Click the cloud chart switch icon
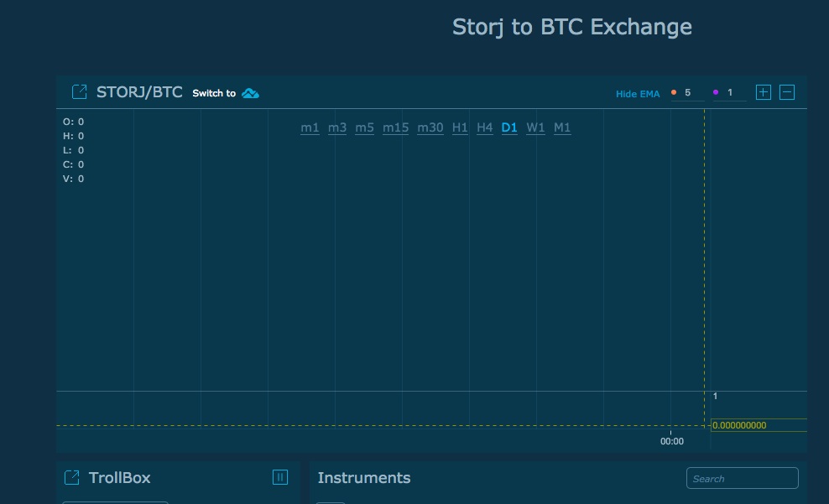The width and height of the screenshot is (829, 504). pyautogui.click(x=250, y=93)
